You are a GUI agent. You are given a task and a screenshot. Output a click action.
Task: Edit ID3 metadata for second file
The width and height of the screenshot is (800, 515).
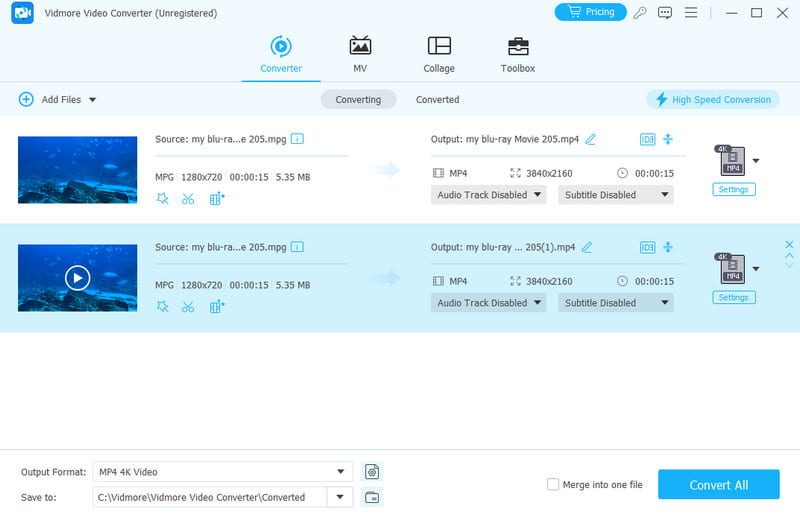[647, 248]
